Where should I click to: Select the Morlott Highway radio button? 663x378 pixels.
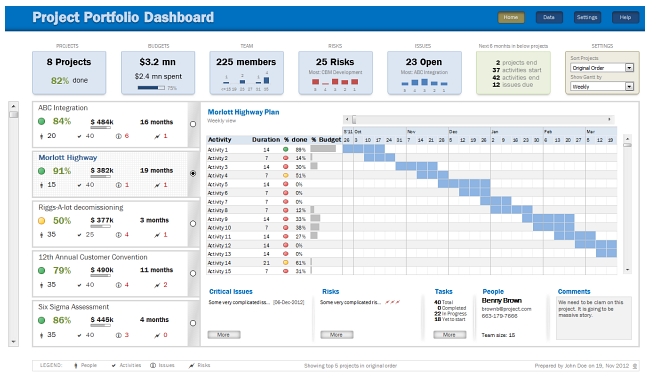[x=193, y=173]
